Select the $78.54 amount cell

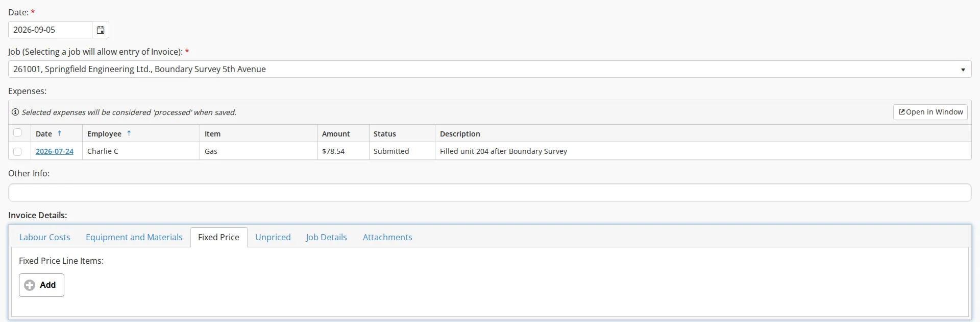pyautogui.click(x=343, y=151)
